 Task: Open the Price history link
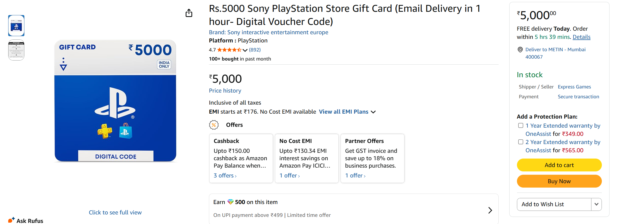coord(225,91)
